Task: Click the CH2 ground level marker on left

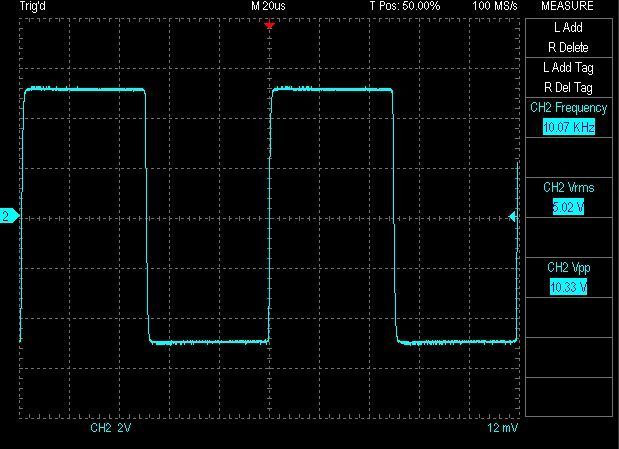Action: (x=9, y=216)
